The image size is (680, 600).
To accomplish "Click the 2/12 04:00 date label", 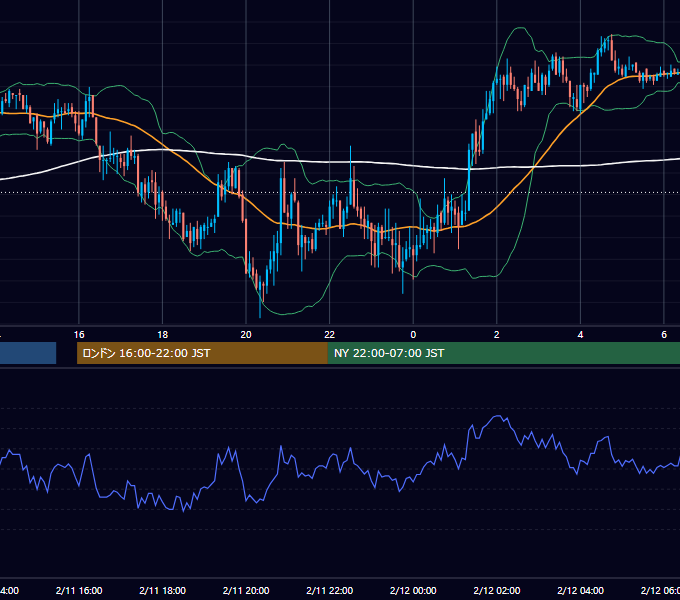I will click(580, 590).
